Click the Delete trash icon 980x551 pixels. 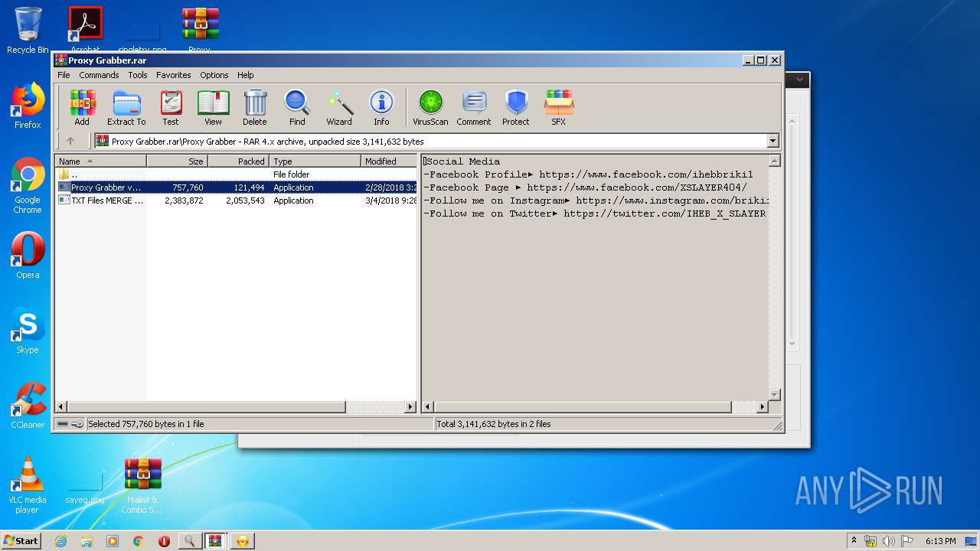[x=255, y=107]
